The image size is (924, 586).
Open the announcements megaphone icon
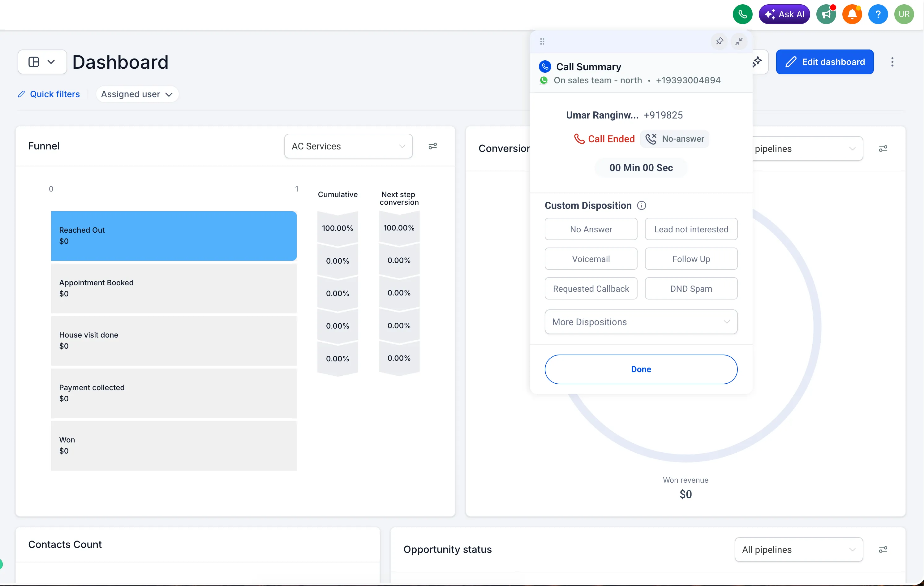pos(826,15)
